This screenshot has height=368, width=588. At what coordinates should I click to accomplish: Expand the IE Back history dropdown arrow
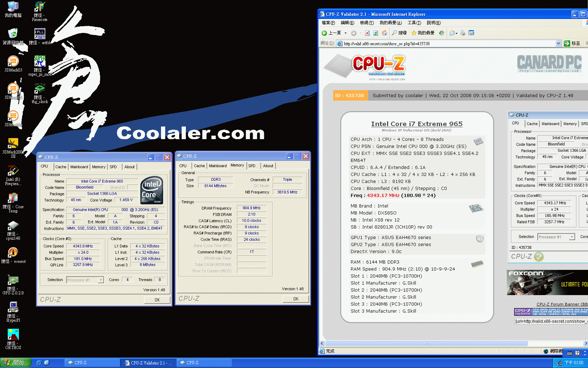pos(345,33)
